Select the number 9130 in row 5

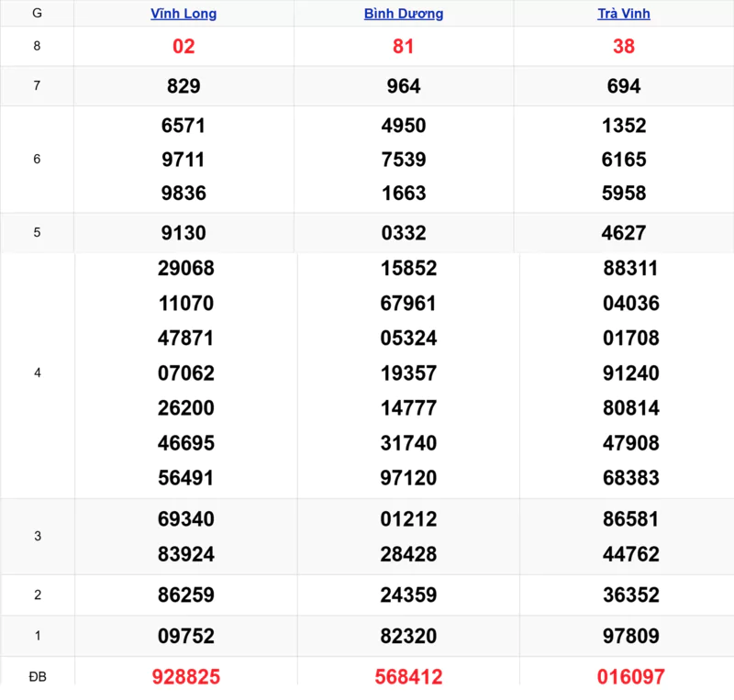click(x=183, y=233)
